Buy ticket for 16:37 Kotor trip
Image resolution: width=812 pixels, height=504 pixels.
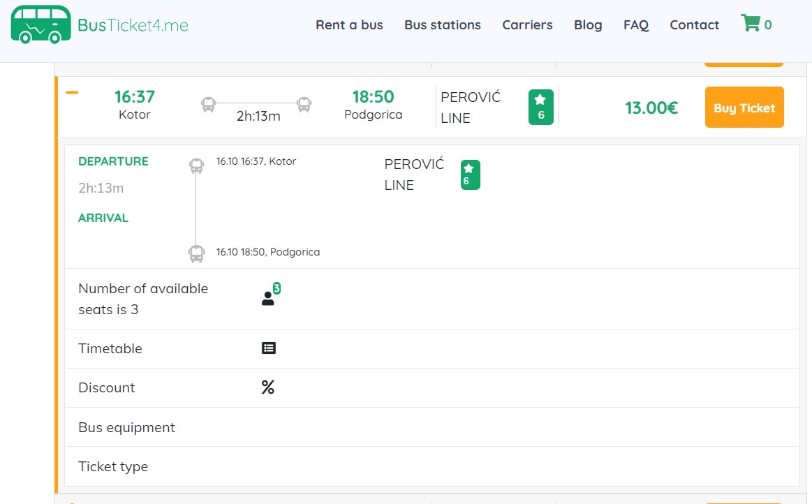[744, 108]
